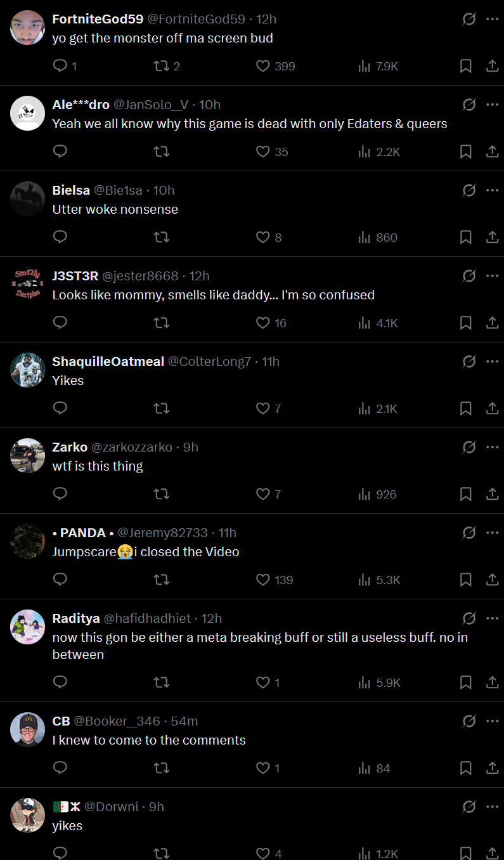504x860 pixels.
Task: Toggle like on CB's reply
Action: tap(268, 768)
